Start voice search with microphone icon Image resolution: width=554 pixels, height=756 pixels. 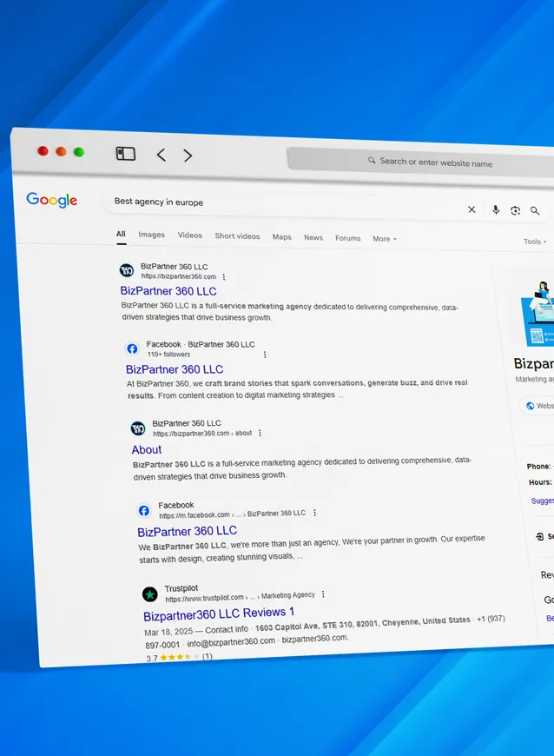coord(496,209)
